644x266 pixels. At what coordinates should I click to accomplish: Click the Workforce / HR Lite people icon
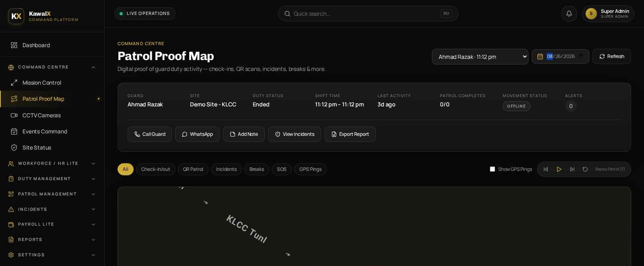[11, 164]
